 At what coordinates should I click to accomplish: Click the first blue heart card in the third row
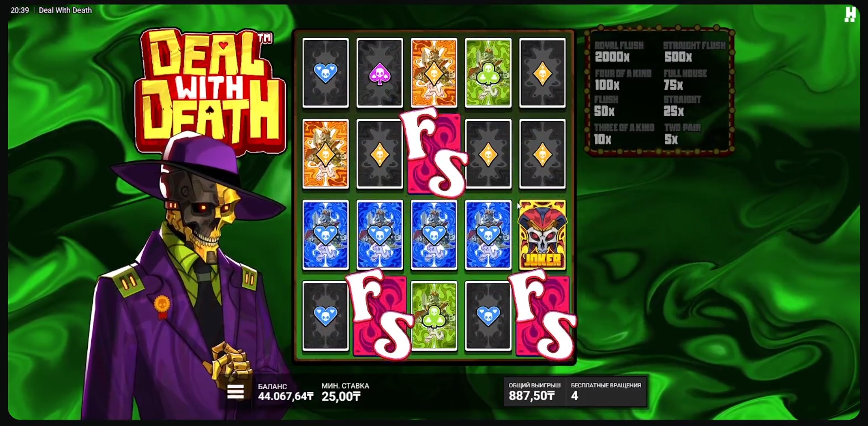(326, 235)
